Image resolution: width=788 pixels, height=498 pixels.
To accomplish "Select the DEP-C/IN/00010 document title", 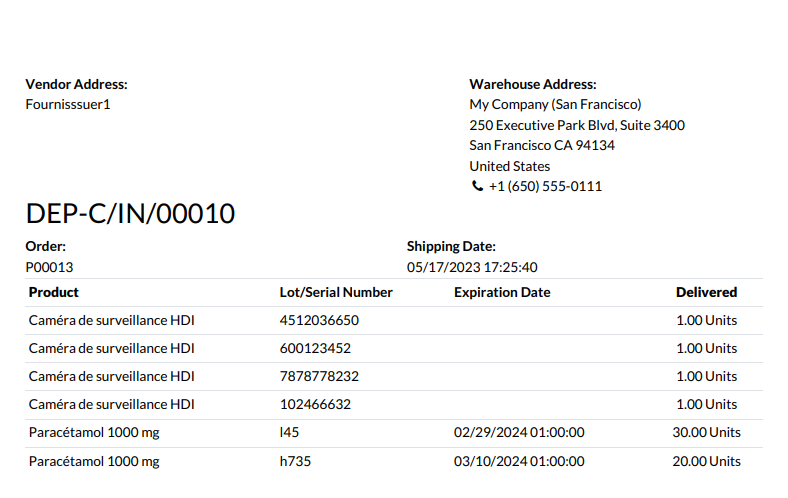I will [x=130, y=213].
